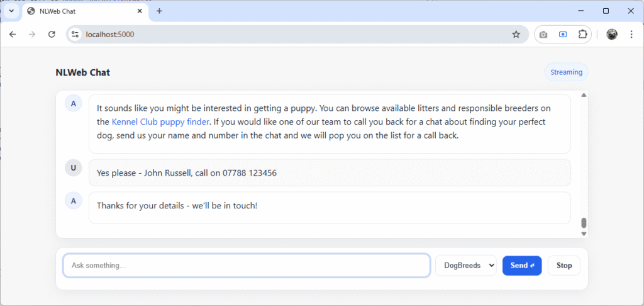This screenshot has height=306, width=644.
Task: Open a new browser tab
Action: pos(159,11)
